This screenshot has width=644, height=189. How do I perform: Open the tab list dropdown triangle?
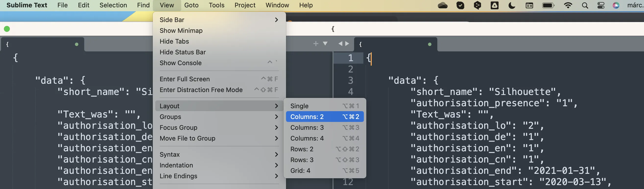tap(325, 44)
